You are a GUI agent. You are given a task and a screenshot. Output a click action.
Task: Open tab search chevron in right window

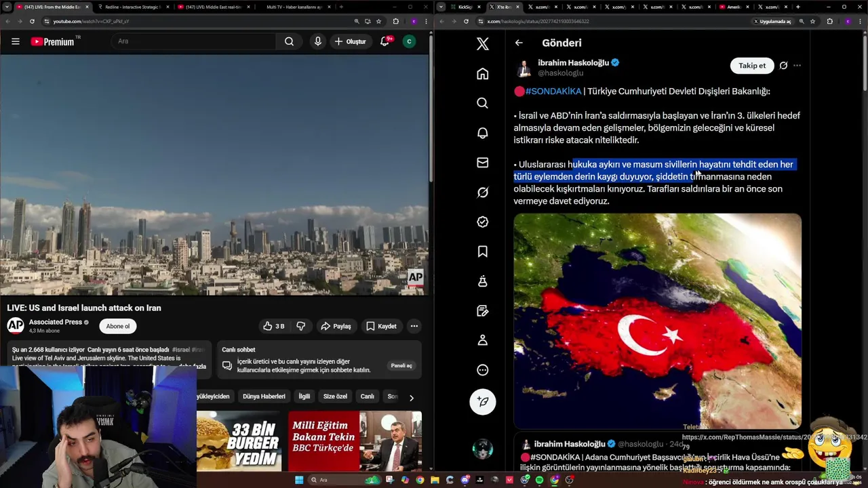[x=442, y=7]
